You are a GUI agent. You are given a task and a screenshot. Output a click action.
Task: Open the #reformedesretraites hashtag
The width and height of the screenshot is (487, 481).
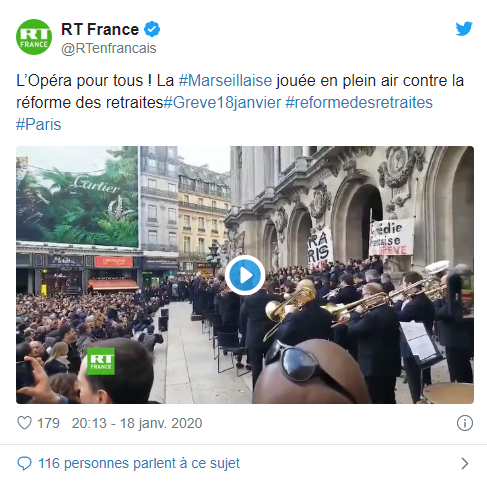[x=359, y=103]
